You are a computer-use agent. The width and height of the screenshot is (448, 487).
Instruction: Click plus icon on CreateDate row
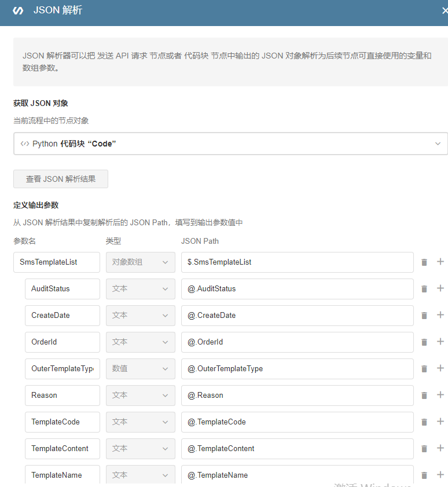tap(440, 315)
